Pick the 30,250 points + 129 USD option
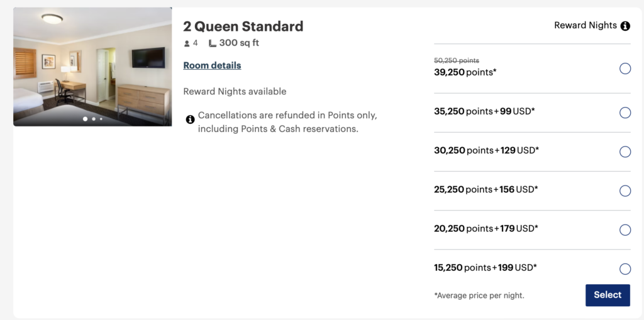Image resolution: width=644 pixels, height=320 pixels. (625, 152)
